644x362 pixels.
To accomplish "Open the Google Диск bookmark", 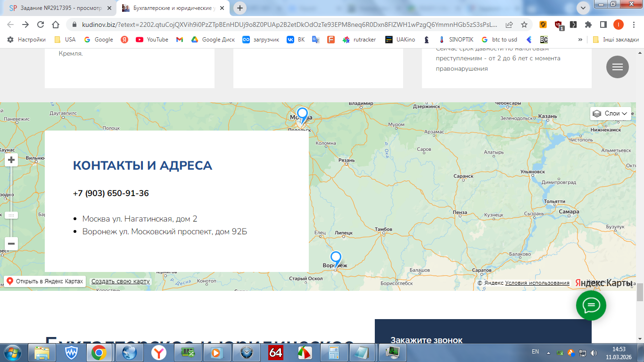I will tap(213, 40).
